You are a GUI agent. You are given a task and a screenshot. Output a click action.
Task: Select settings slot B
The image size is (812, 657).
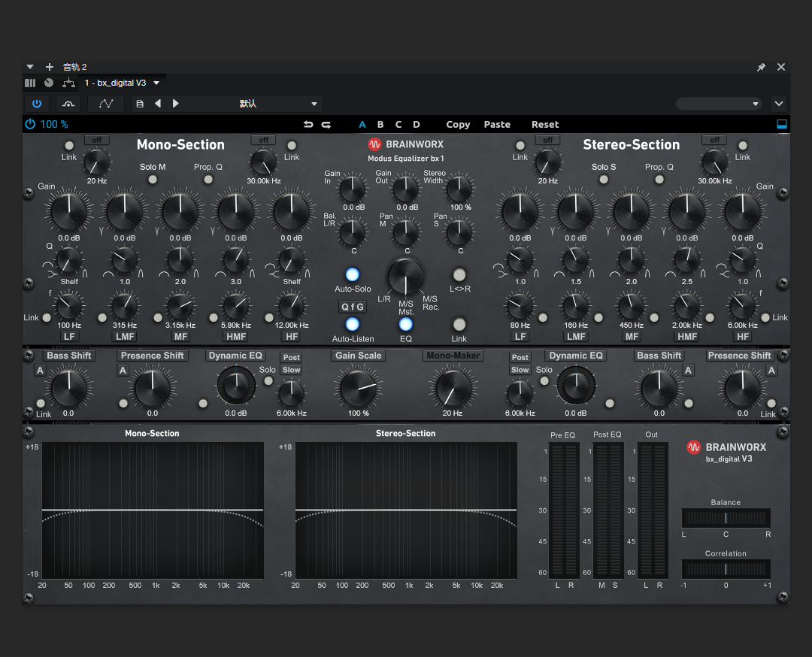coord(380,124)
